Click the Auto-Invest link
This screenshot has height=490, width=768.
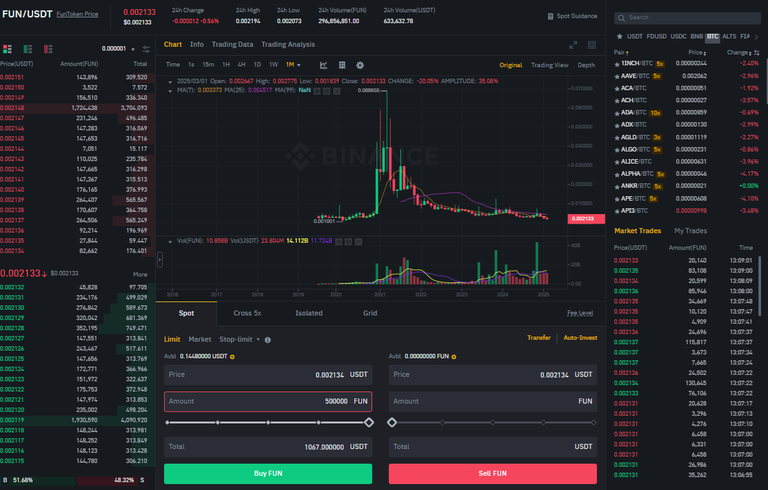(x=580, y=338)
